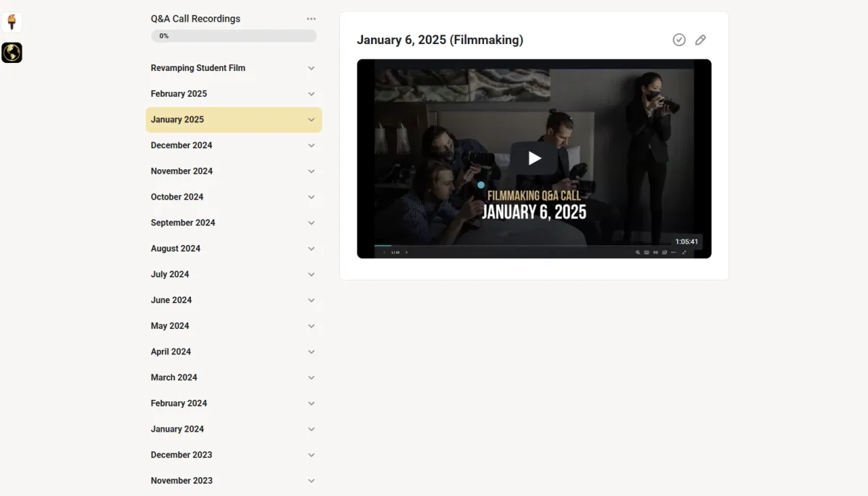Expand December 2023 section chevron
Screen dimensions: 868x496
(311, 455)
